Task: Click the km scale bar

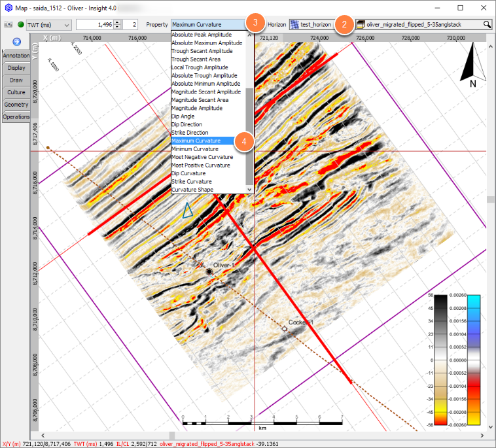Action: [262, 423]
